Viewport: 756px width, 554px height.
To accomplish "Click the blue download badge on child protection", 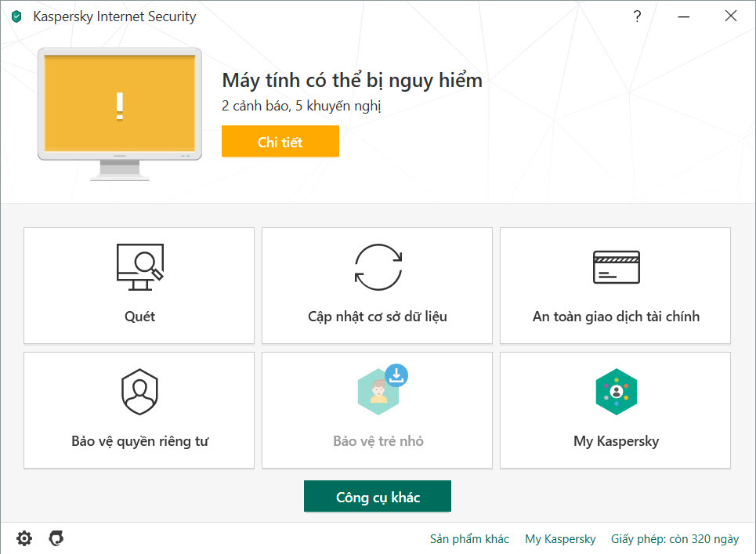I will 396,375.
